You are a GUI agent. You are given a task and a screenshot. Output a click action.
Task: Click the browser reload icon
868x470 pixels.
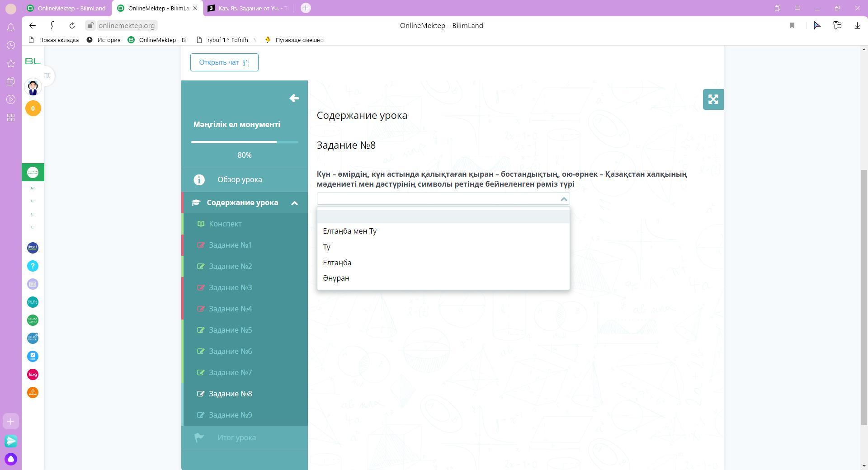[72, 26]
